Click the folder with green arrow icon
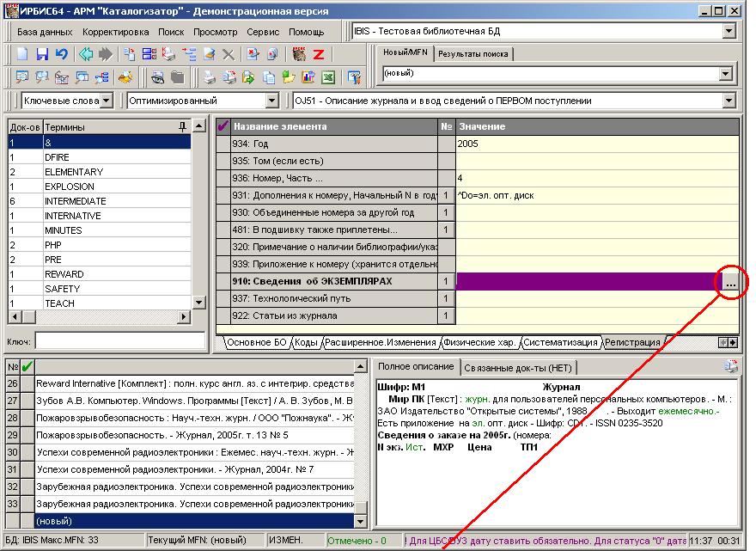The image size is (756, 551). (x=289, y=77)
